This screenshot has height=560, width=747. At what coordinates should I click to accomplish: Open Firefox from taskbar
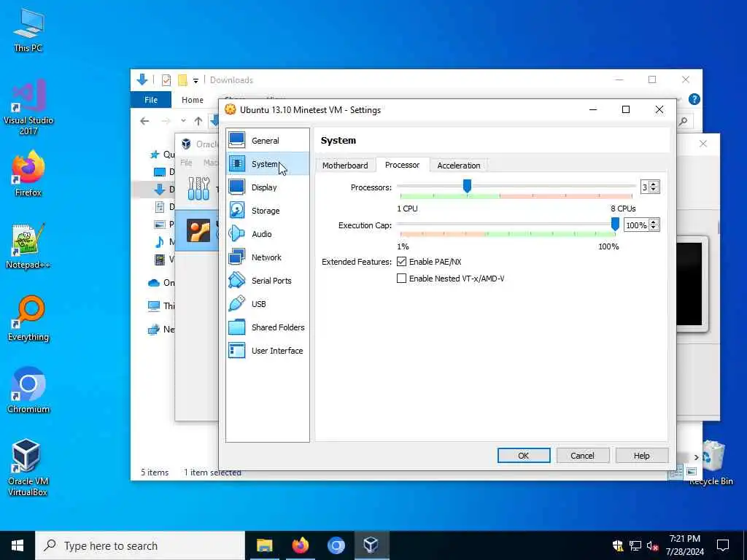(x=300, y=545)
